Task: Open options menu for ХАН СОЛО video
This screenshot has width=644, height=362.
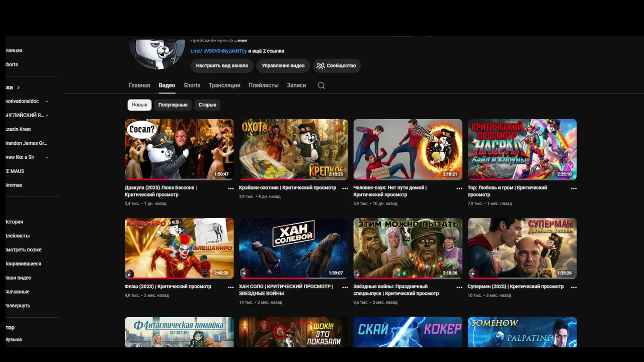Action: [x=345, y=287]
